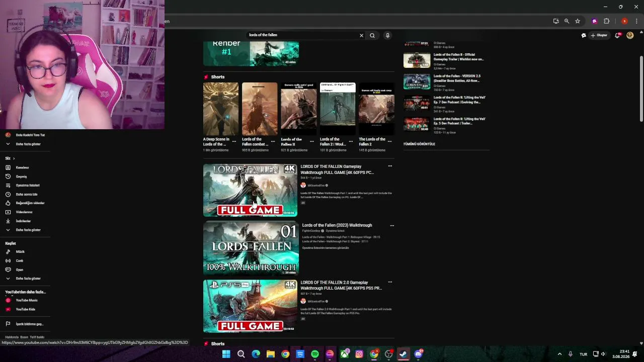Screen dimensions: 644x362
Task: Click TÜMÜNÜ GÖRÜNTÜLE view all link
Action: tap(419, 144)
